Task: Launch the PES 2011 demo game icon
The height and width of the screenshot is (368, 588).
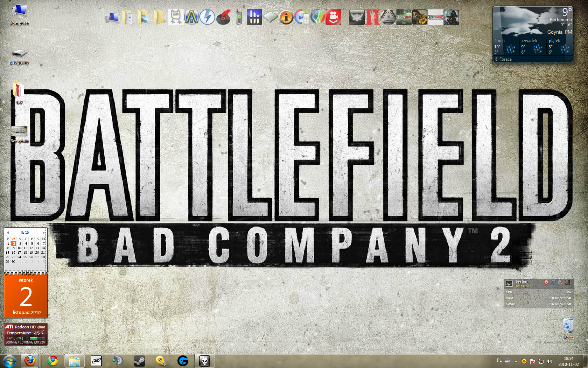Action: (x=404, y=17)
